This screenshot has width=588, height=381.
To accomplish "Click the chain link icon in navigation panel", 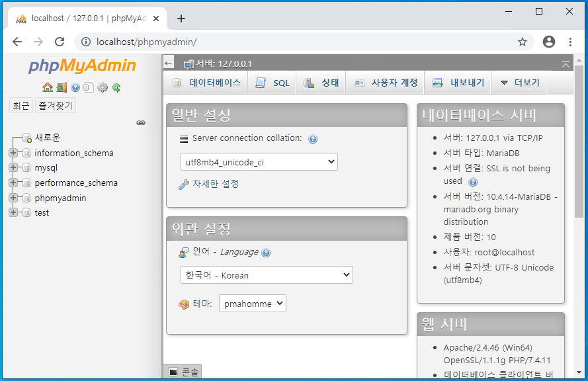I will (x=141, y=122).
